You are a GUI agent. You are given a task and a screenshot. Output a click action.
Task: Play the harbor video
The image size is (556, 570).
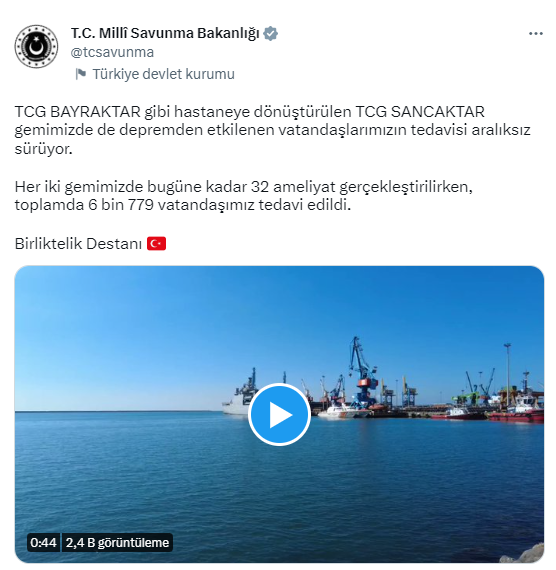pos(279,414)
